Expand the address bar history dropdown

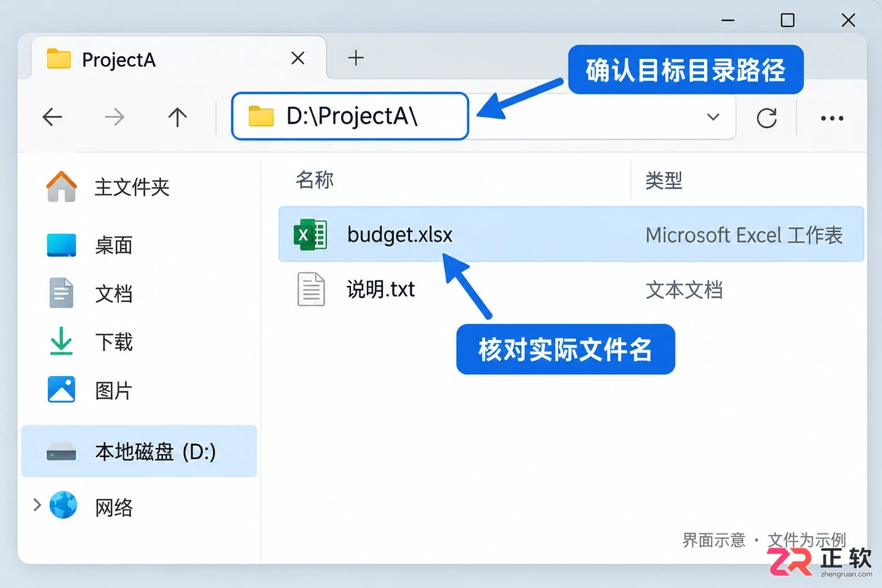click(713, 117)
